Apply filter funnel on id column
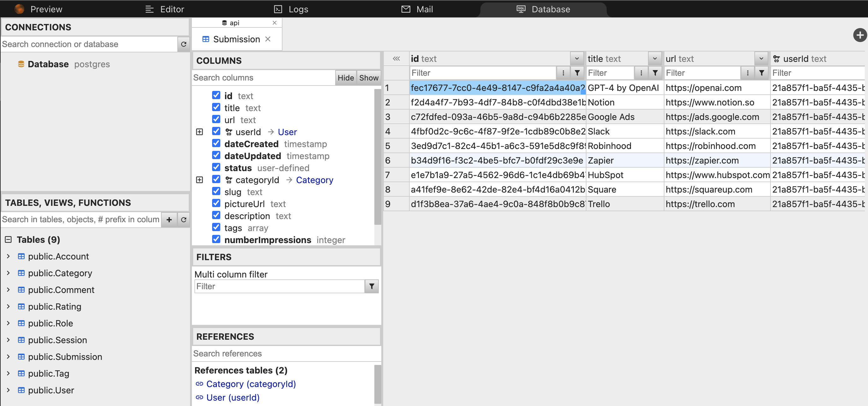 click(577, 73)
